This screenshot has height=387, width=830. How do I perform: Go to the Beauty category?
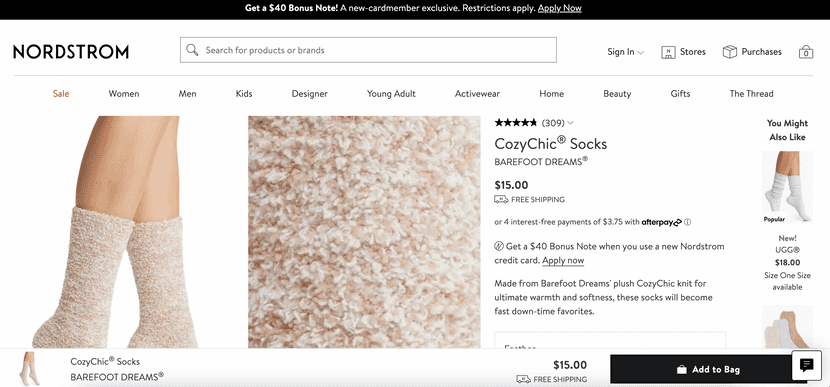617,94
